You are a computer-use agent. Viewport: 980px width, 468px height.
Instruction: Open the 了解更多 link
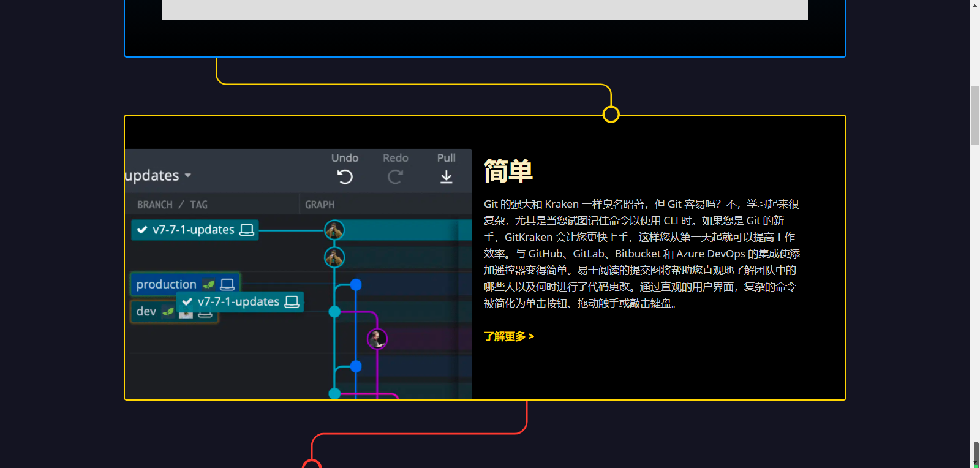pyautogui.click(x=509, y=336)
